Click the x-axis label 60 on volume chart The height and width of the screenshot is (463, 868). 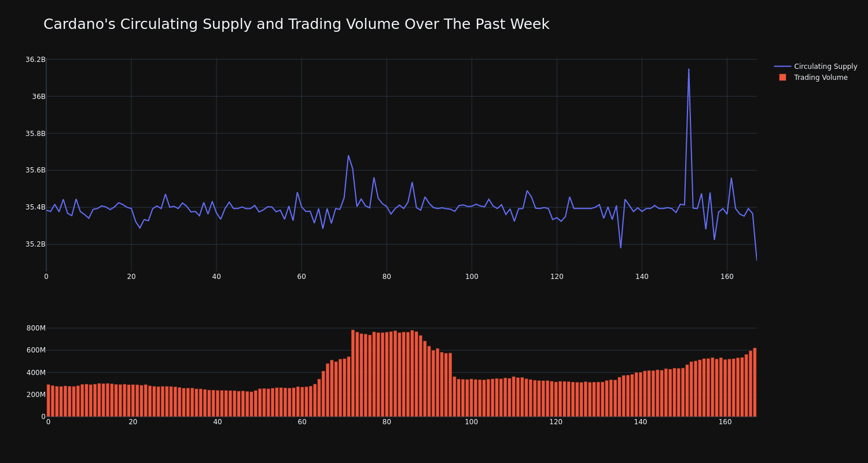click(x=302, y=422)
